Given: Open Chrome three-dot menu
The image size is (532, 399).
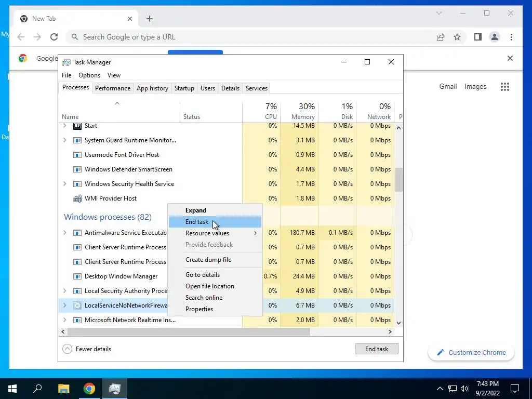Looking at the screenshot, I should (x=511, y=37).
